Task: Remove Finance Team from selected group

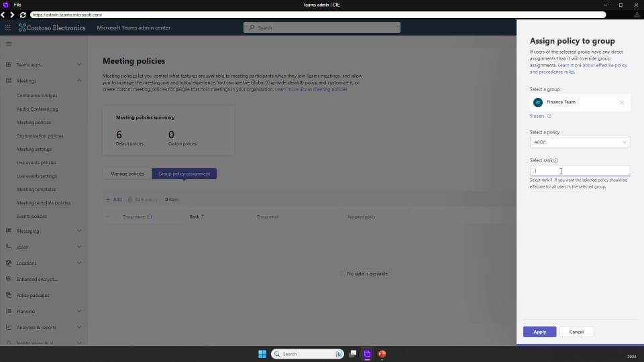Action: click(x=621, y=103)
